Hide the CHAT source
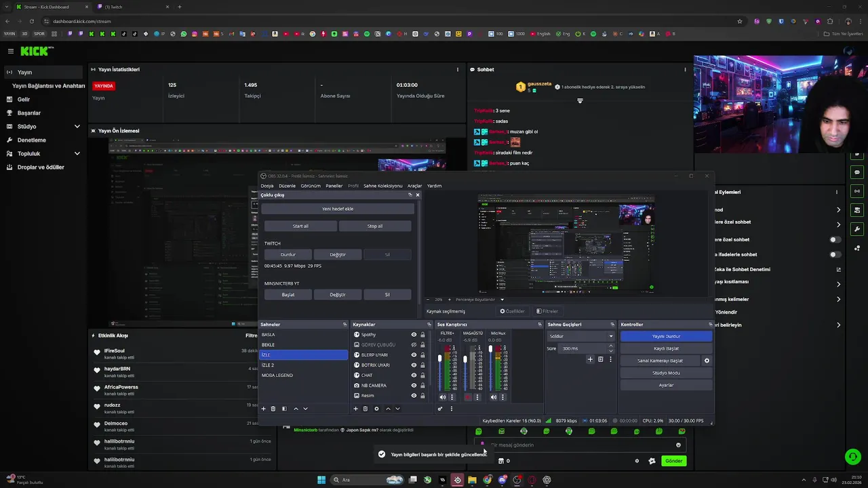 414,375
